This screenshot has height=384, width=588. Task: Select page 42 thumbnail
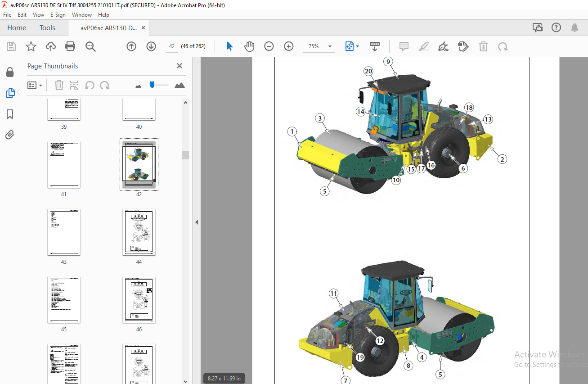pyautogui.click(x=139, y=165)
